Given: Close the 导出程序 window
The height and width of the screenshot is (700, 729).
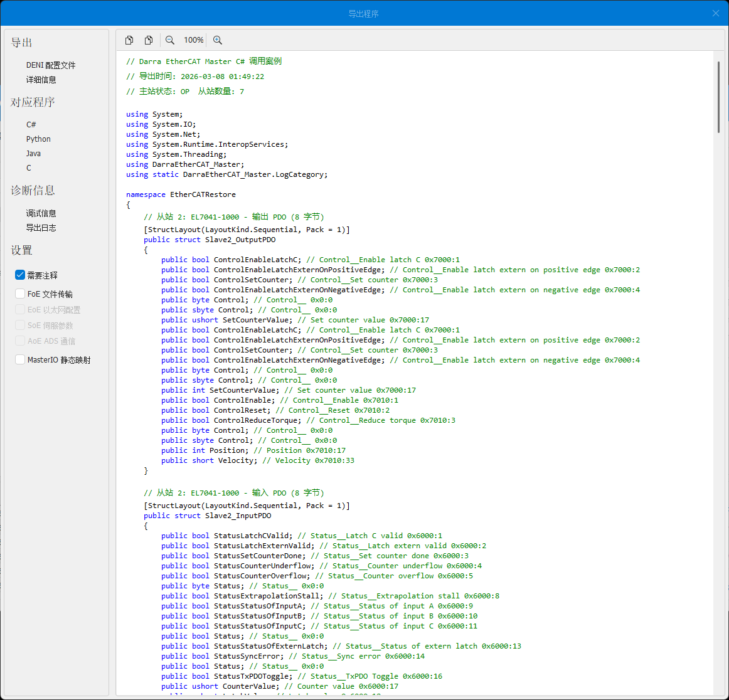Looking at the screenshot, I should coord(716,13).
